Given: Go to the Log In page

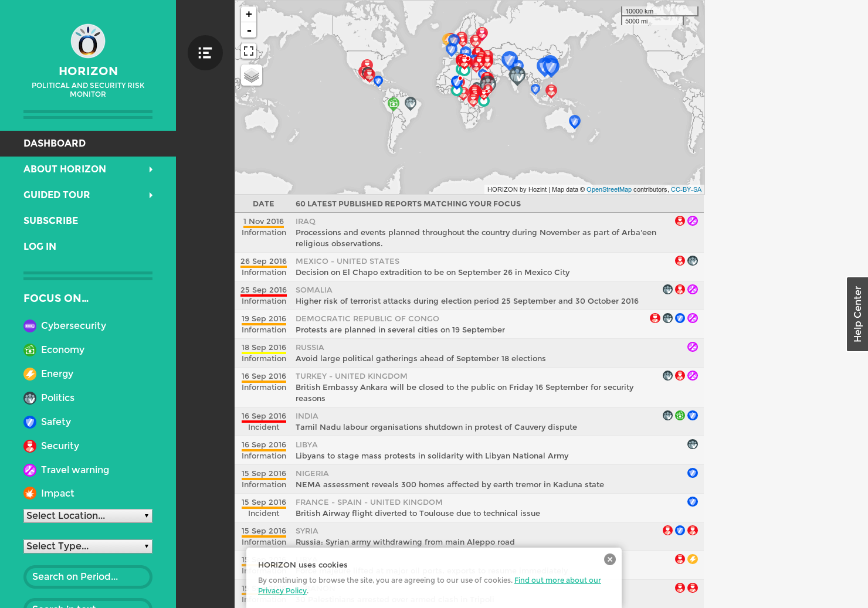Looking at the screenshot, I should [x=40, y=247].
